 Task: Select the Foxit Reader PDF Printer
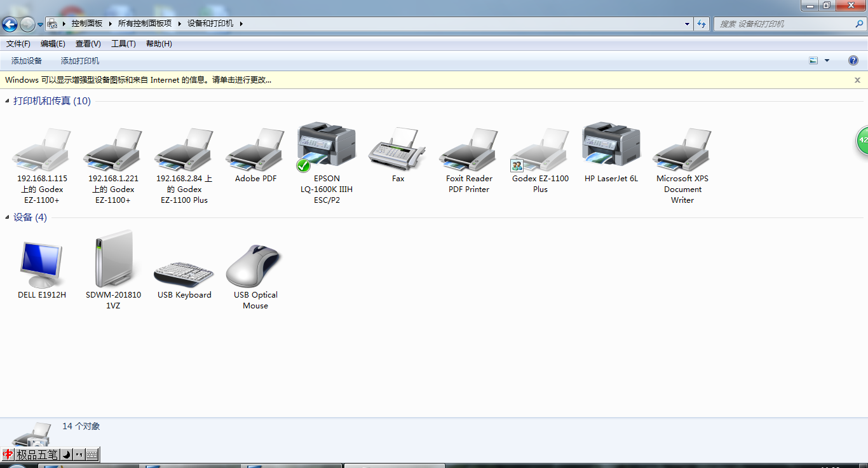point(469,150)
